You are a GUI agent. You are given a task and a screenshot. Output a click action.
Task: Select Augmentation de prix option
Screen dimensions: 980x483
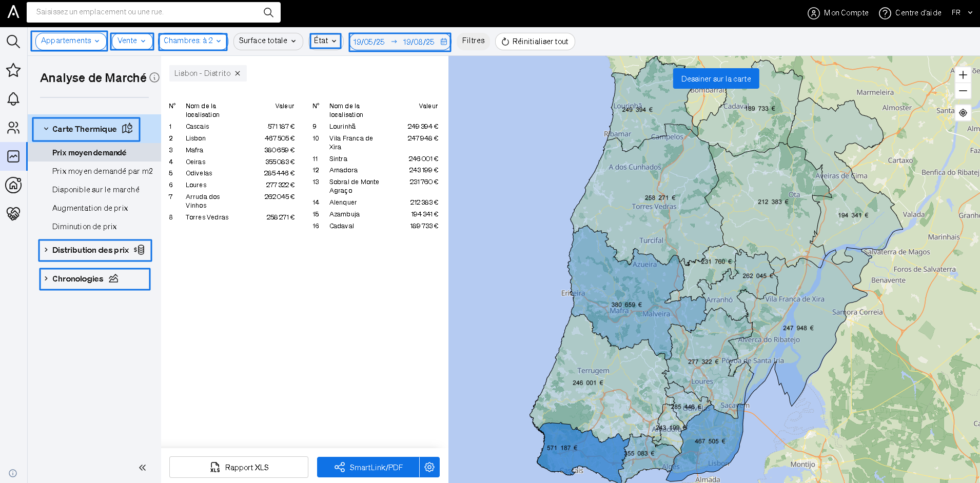[x=90, y=208]
